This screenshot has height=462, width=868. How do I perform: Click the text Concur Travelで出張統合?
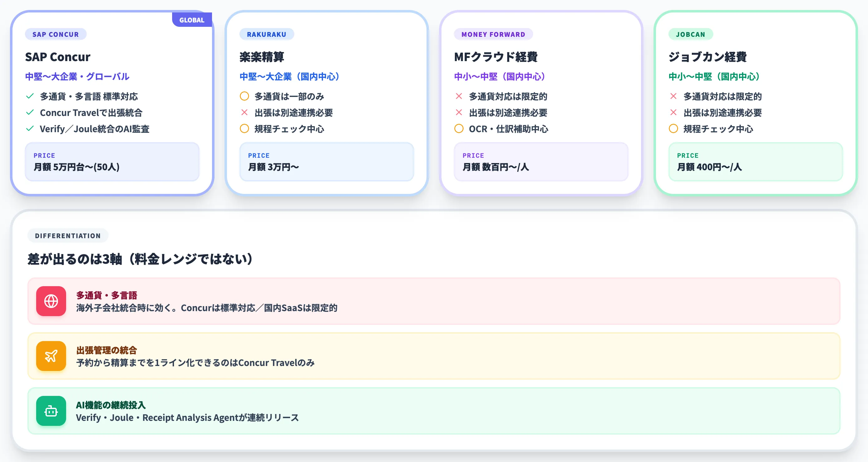point(91,113)
